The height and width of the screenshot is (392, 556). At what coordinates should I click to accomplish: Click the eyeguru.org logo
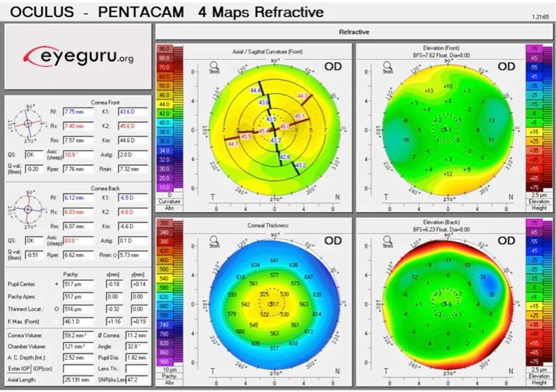click(78, 56)
